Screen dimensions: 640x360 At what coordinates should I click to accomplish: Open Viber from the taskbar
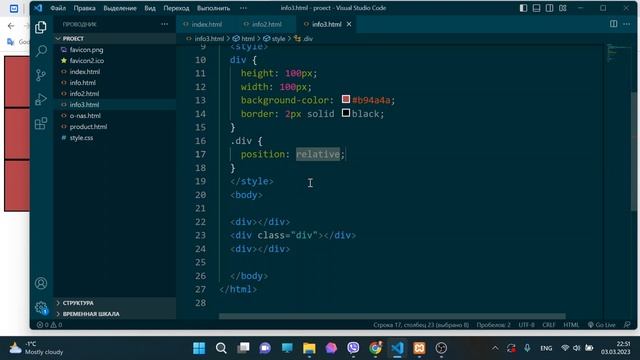353,348
